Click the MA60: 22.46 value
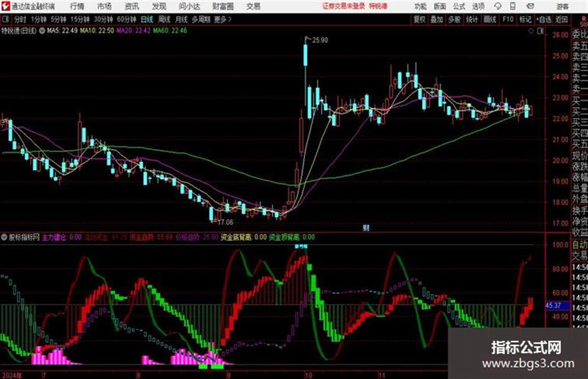Screen dimensions: 588x379 pos(170,30)
